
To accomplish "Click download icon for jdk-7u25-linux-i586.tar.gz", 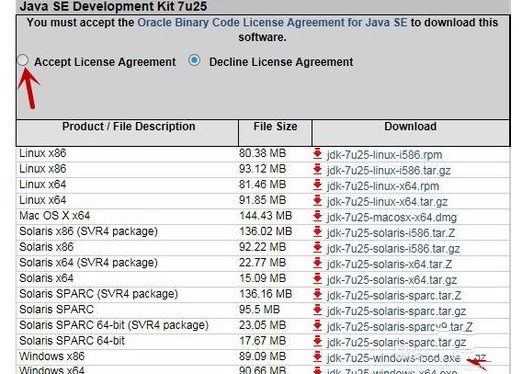I will [317, 170].
